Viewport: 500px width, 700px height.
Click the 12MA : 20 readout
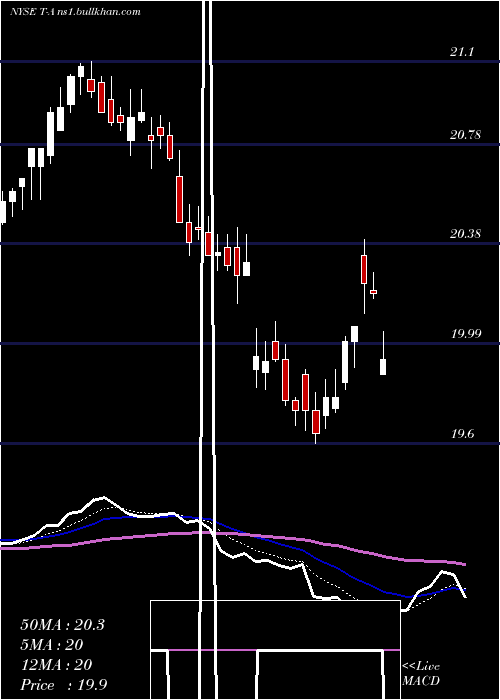pos(56,665)
